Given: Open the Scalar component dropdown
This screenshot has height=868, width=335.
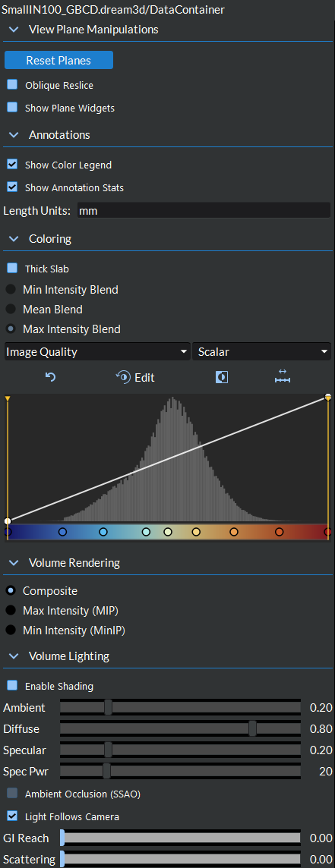Looking at the screenshot, I should [261, 351].
